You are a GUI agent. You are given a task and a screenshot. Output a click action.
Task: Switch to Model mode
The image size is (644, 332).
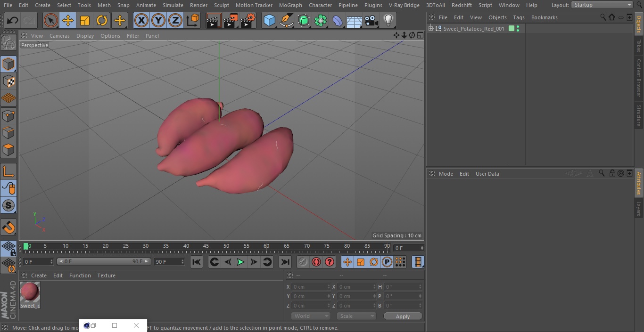click(8, 64)
